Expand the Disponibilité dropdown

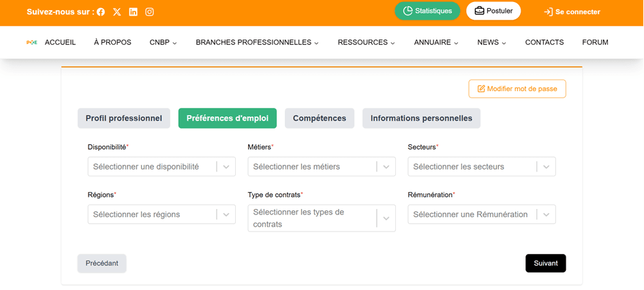(162, 167)
